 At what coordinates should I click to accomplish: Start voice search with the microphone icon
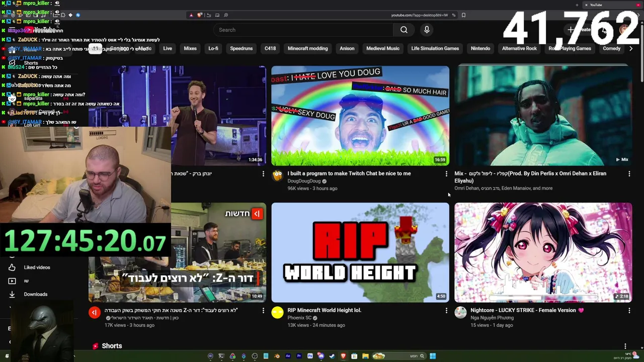pyautogui.click(x=427, y=30)
